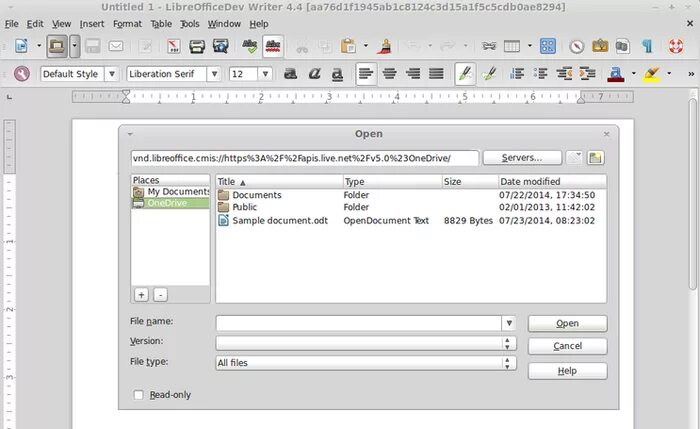Toggle Nonprinting Characters pilcrow

pyautogui.click(x=647, y=46)
